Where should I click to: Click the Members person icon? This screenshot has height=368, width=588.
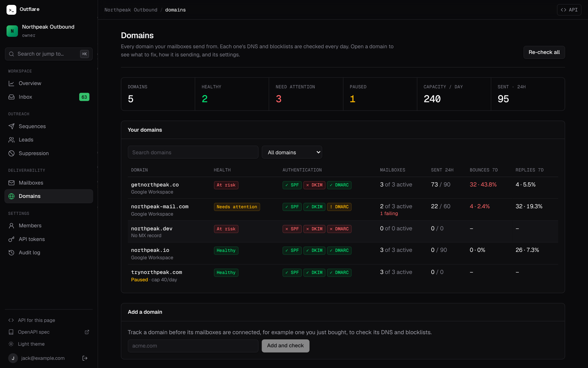[11, 226]
